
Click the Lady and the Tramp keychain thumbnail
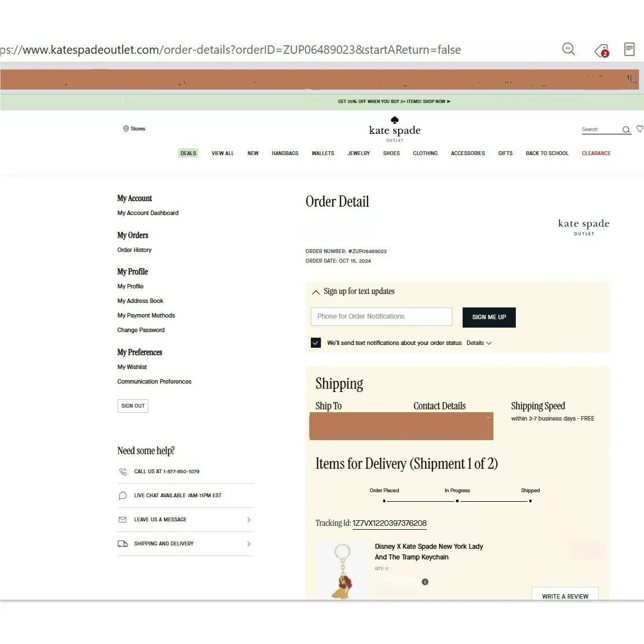[342, 570]
